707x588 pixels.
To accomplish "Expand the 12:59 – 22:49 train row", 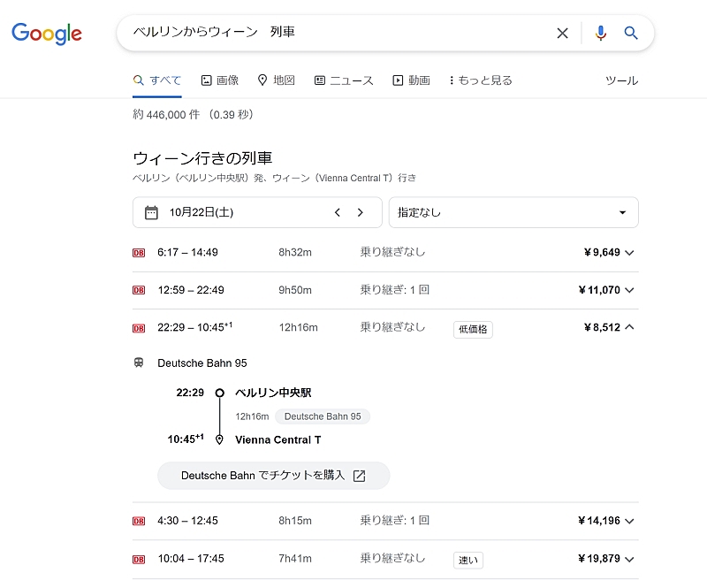I will point(385,290).
